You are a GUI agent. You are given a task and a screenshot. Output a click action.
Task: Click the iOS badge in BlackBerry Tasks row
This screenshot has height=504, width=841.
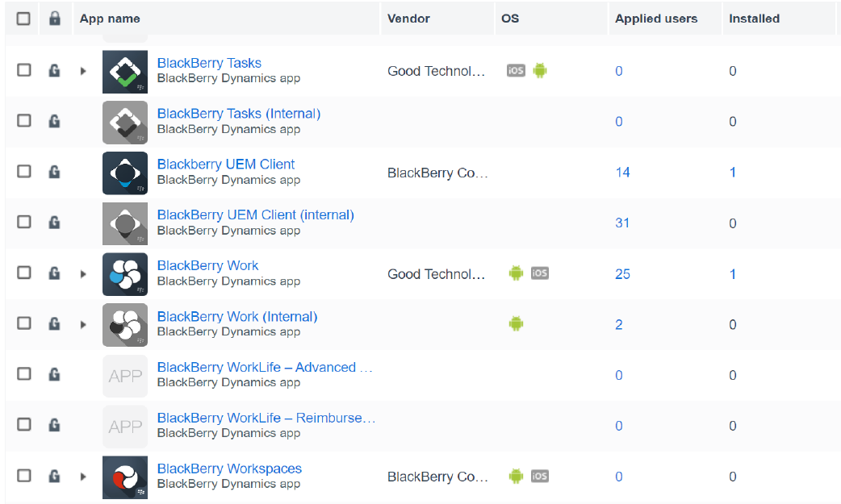516,71
